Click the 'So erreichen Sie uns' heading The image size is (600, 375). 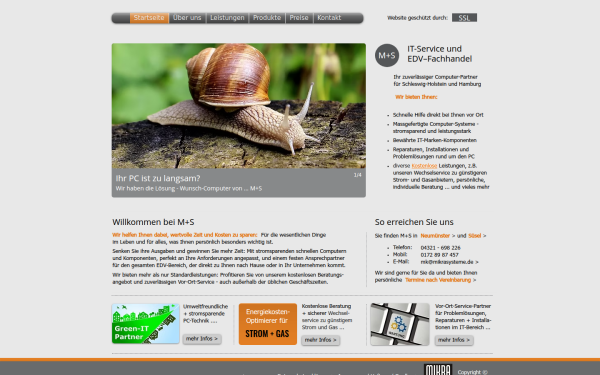(414, 222)
